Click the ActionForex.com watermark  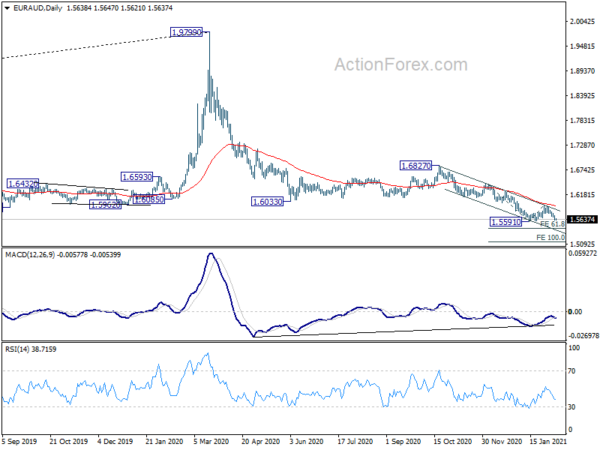[x=401, y=65]
